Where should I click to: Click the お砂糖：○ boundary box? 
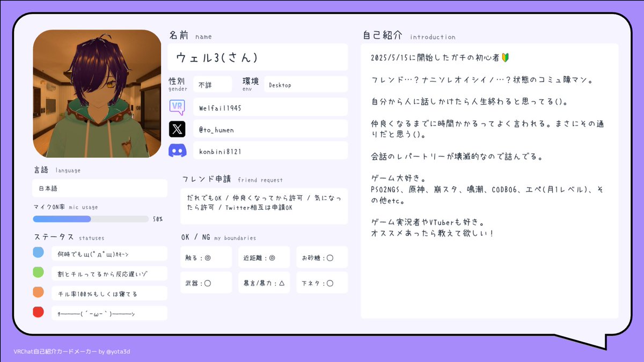click(x=322, y=257)
